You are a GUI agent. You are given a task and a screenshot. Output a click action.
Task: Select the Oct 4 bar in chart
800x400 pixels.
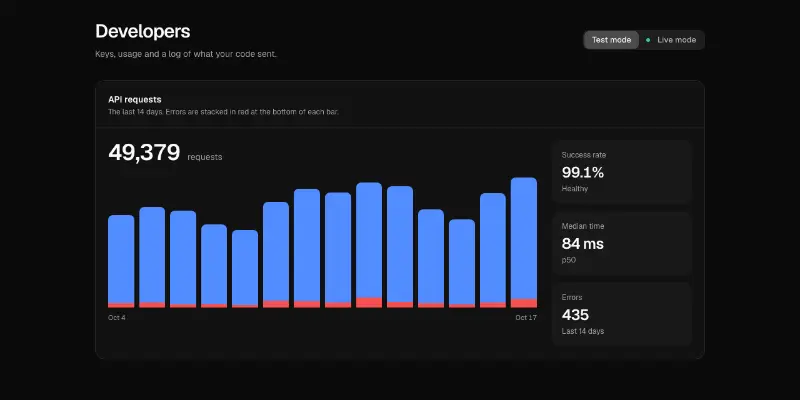121,261
